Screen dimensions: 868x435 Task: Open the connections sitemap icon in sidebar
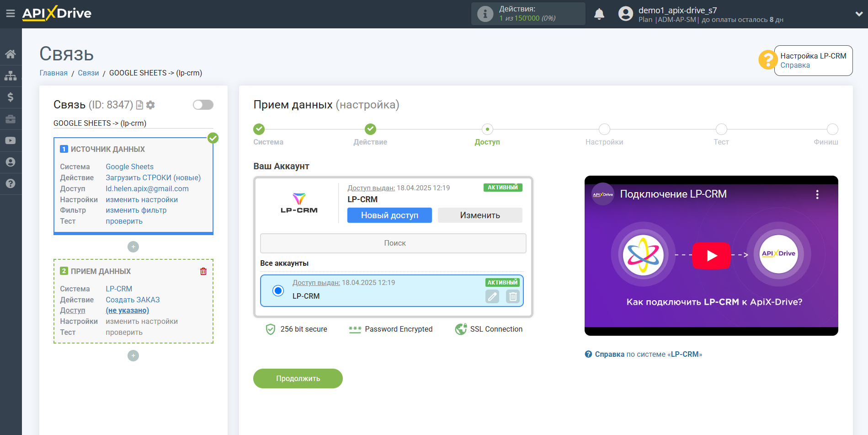(11, 76)
